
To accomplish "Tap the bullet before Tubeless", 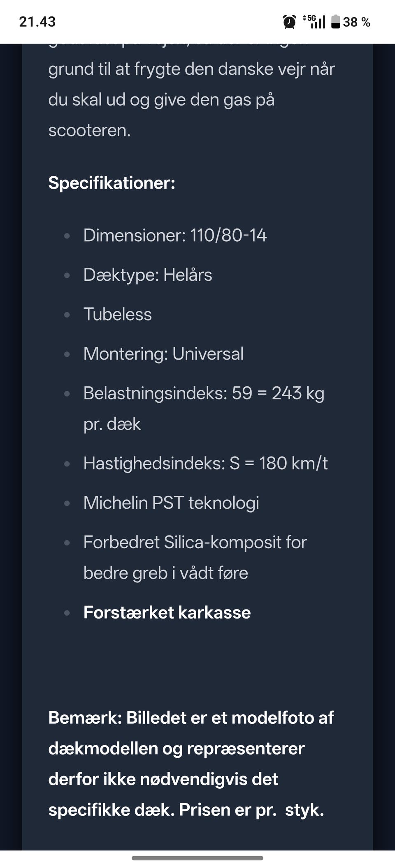I will point(67,315).
